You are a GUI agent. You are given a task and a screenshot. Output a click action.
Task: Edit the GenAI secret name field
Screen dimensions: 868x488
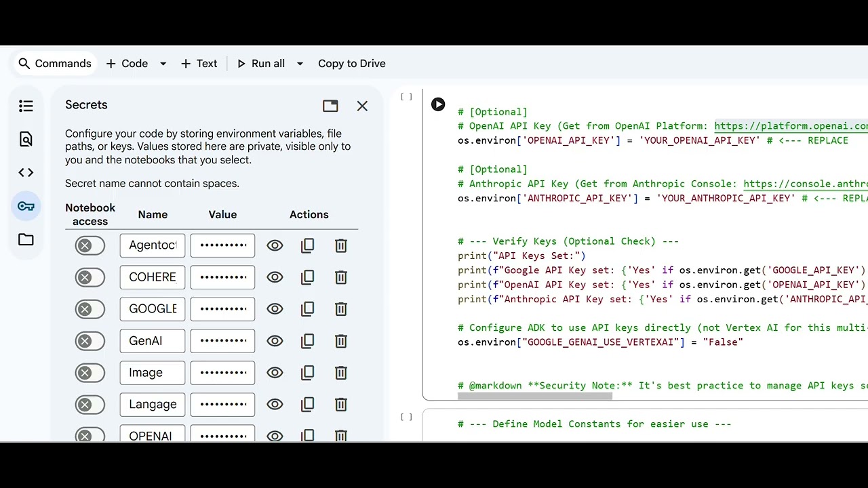153,341
